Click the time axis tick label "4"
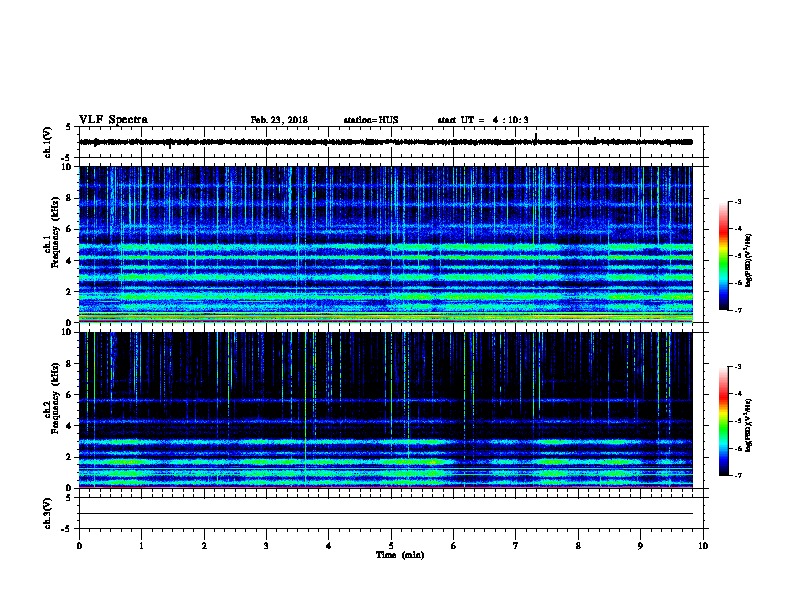This screenshot has height=612, width=792. [328, 546]
